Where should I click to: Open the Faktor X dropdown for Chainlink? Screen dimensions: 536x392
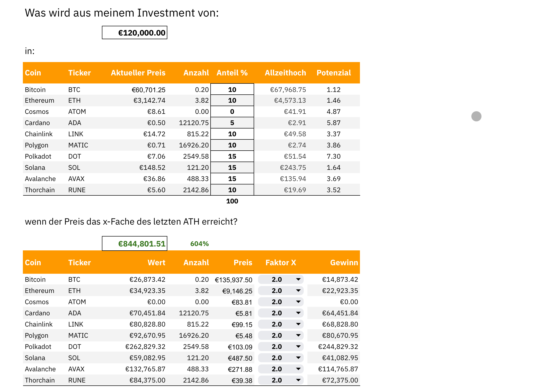tap(281, 324)
